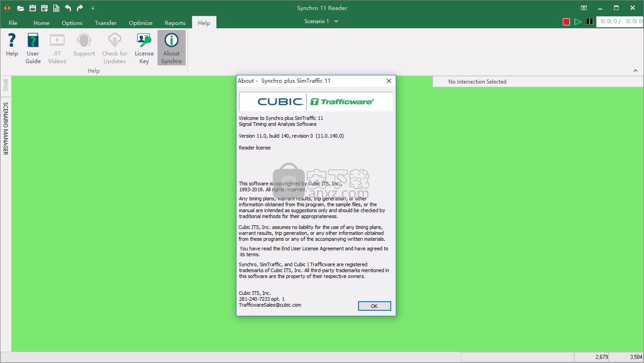
Task: Open the User Guide
Action: [x=33, y=48]
